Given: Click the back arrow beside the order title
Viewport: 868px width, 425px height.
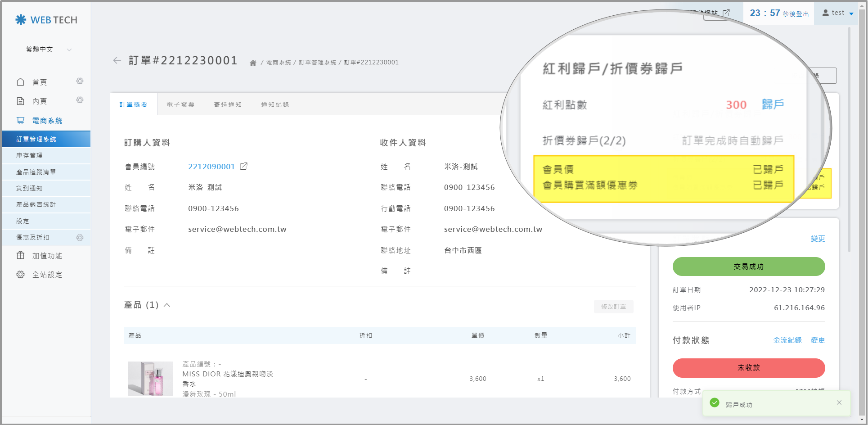Looking at the screenshot, I should click(117, 61).
